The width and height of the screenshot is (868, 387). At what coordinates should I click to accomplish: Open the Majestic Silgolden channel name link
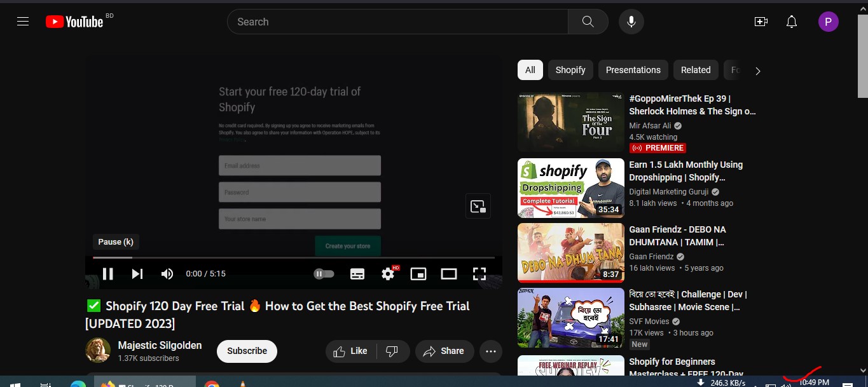pyautogui.click(x=160, y=345)
